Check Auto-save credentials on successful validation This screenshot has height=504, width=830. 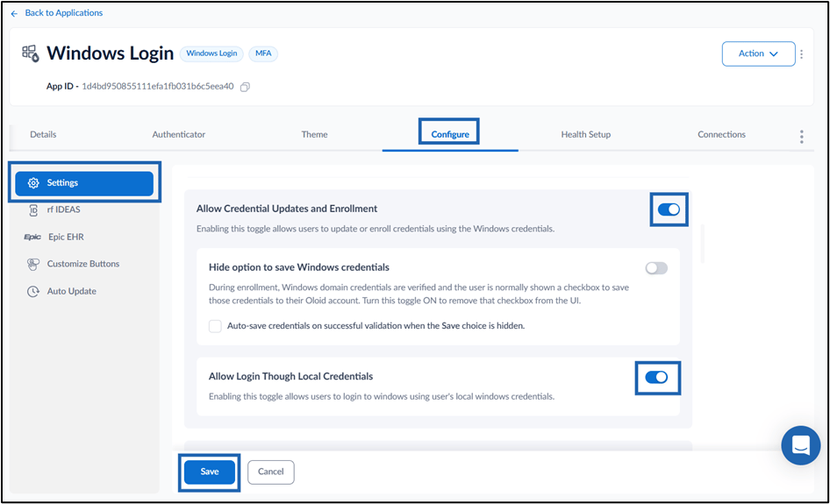[x=215, y=326]
